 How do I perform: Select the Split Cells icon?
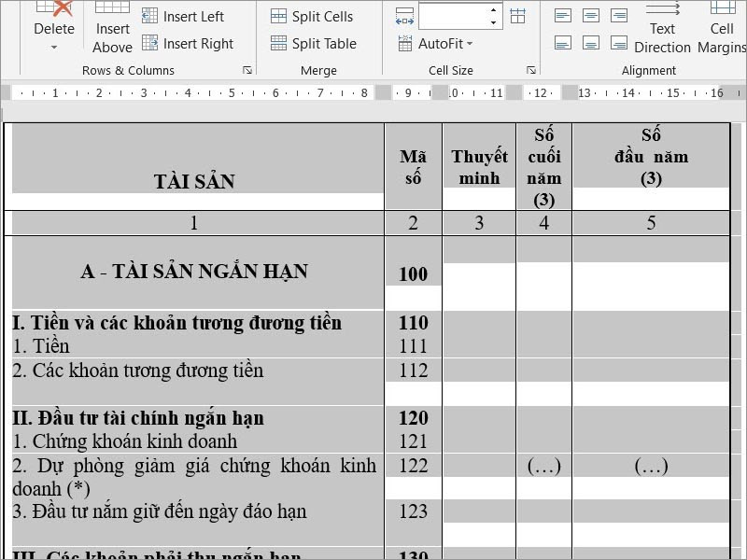tap(278, 16)
